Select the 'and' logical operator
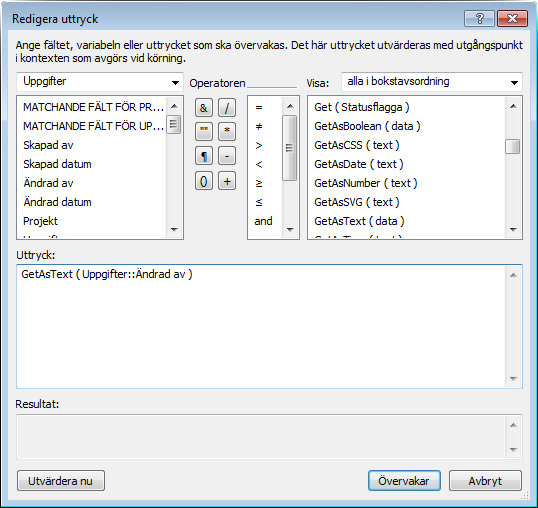Viewport: 538px width, 508px height. [265, 221]
